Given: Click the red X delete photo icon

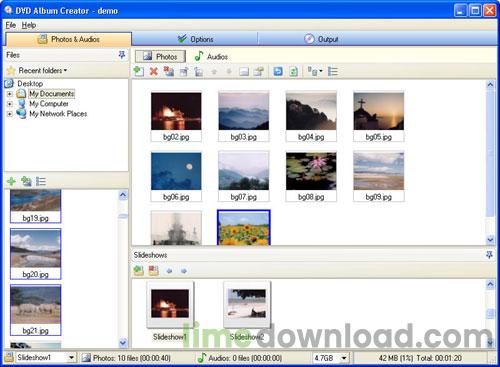Looking at the screenshot, I should tap(154, 71).
